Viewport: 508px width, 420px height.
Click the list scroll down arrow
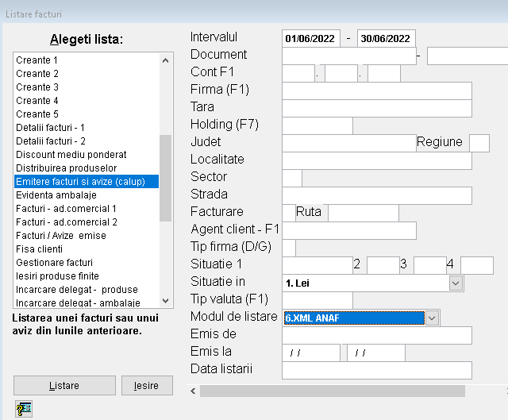click(x=165, y=301)
